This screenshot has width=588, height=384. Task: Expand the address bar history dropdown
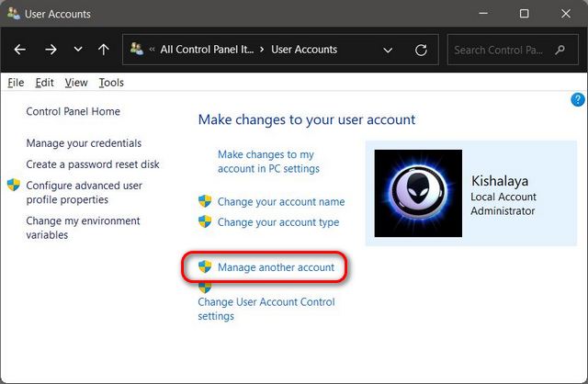tap(388, 50)
